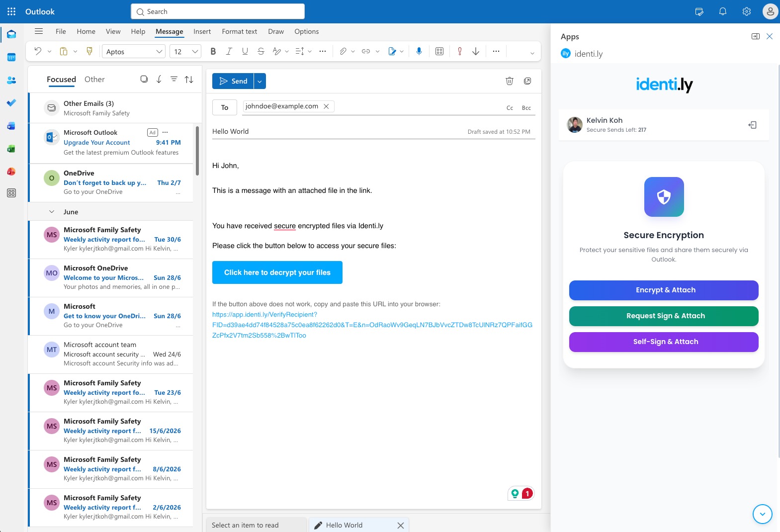
Task: Toggle Italic formatting
Action: [x=229, y=51]
